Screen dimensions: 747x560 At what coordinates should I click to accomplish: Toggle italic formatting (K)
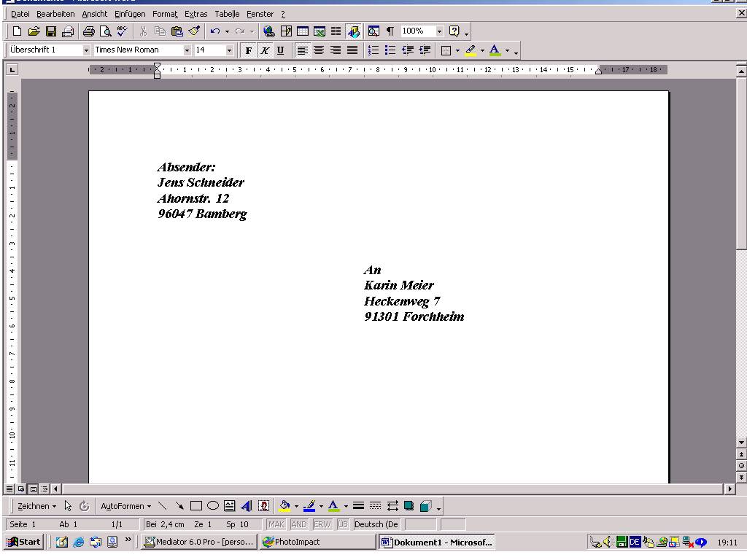coord(265,50)
